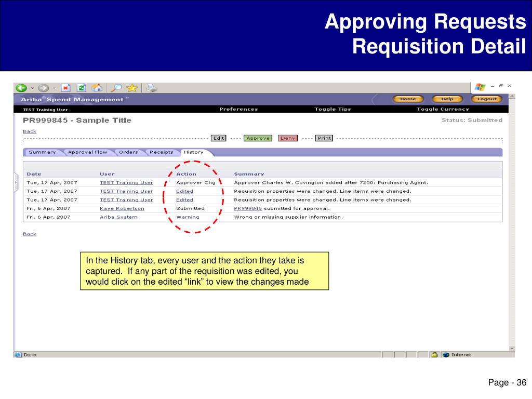Open TEST Training User link in Approver Chg row
Screen dimensions: 532x399
pyautogui.click(x=126, y=182)
